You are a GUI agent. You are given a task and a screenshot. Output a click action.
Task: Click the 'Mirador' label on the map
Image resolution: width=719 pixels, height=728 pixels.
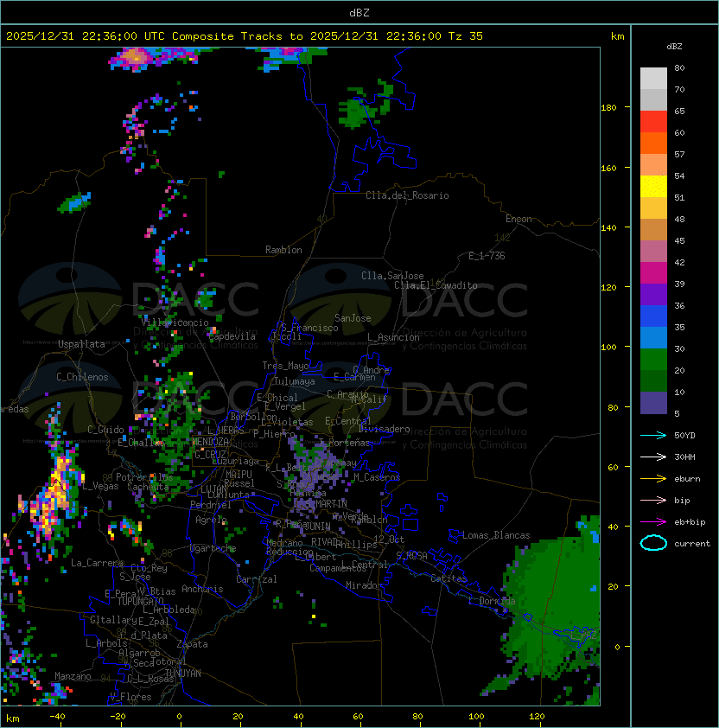(364, 585)
